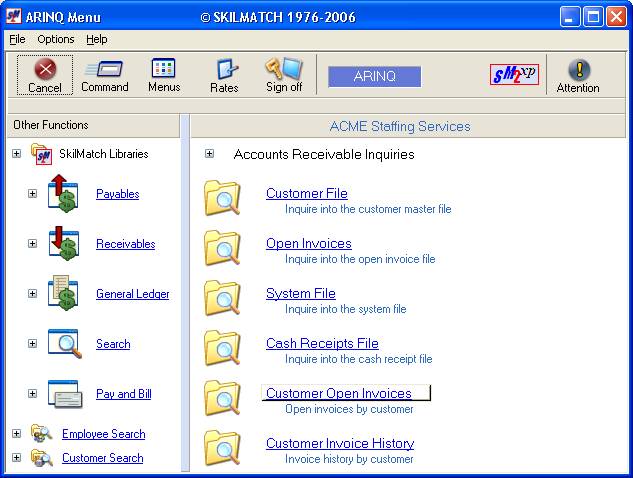Click 'Open invoices by customer' description
633x478 pixels.
click(349, 409)
